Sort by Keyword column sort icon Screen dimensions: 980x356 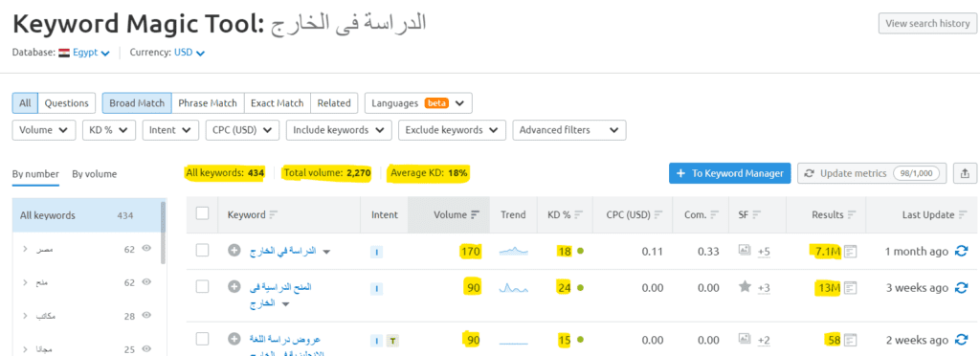pyautogui.click(x=273, y=215)
